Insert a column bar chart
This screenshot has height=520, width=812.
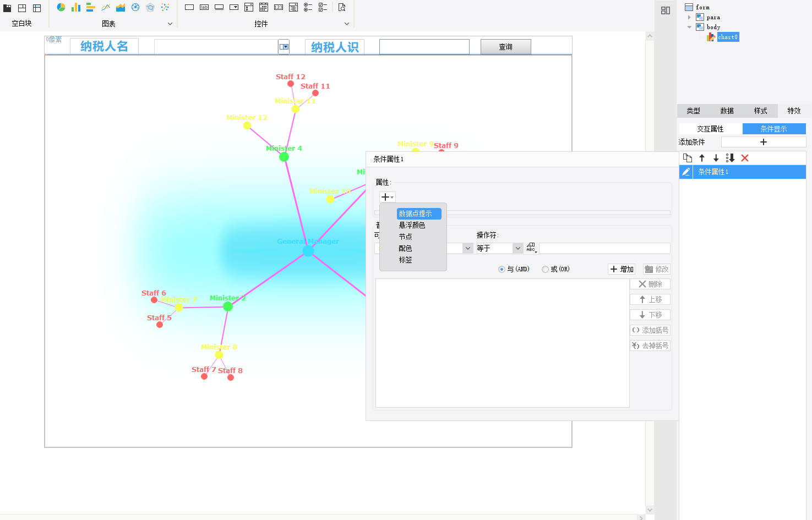pyautogui.click(x=76, y=7)
